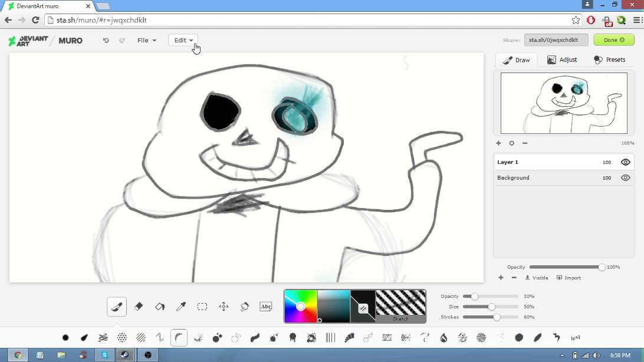Pick a shade in the teal gradient square

point(334,306)
